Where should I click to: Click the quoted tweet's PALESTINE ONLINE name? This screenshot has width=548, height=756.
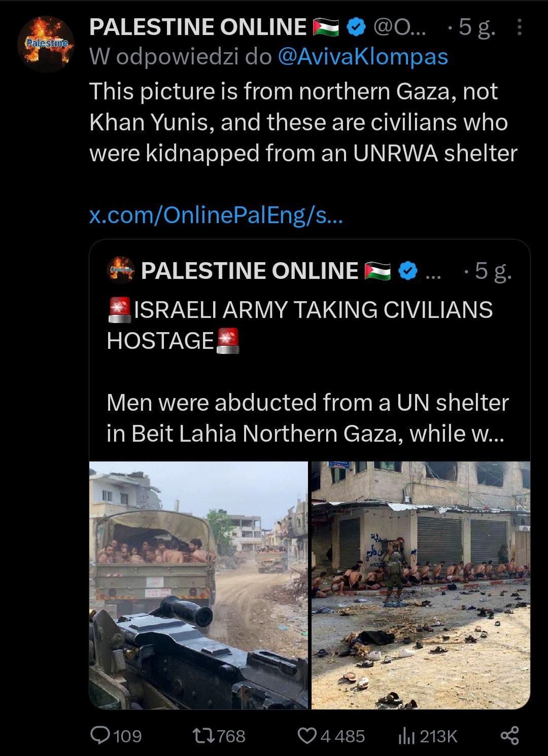[250, 271]
